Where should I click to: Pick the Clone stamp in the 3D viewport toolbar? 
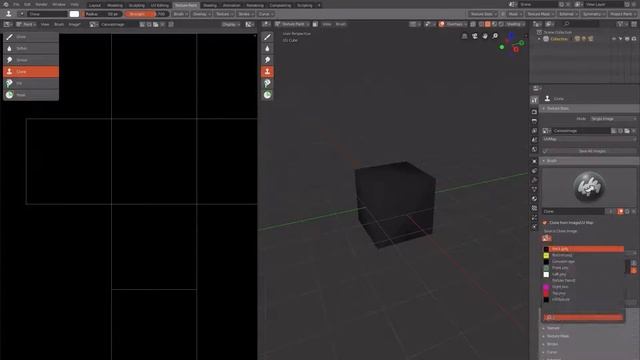[x=267, y=72]
